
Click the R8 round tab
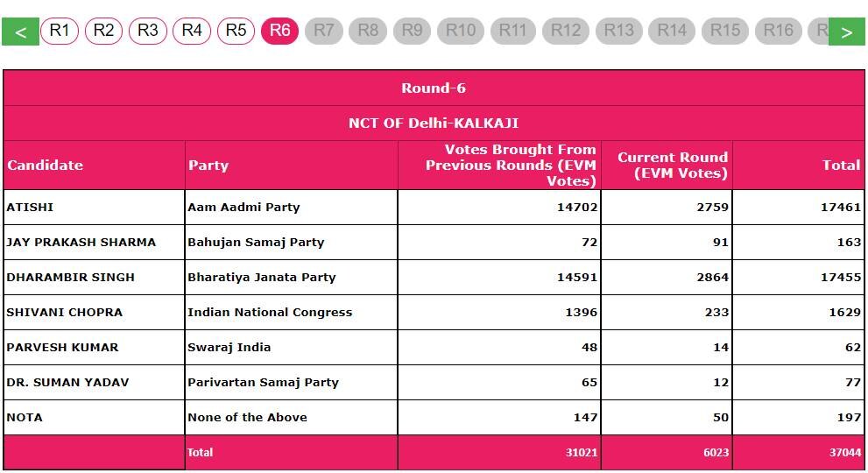(x=368, y=31)
